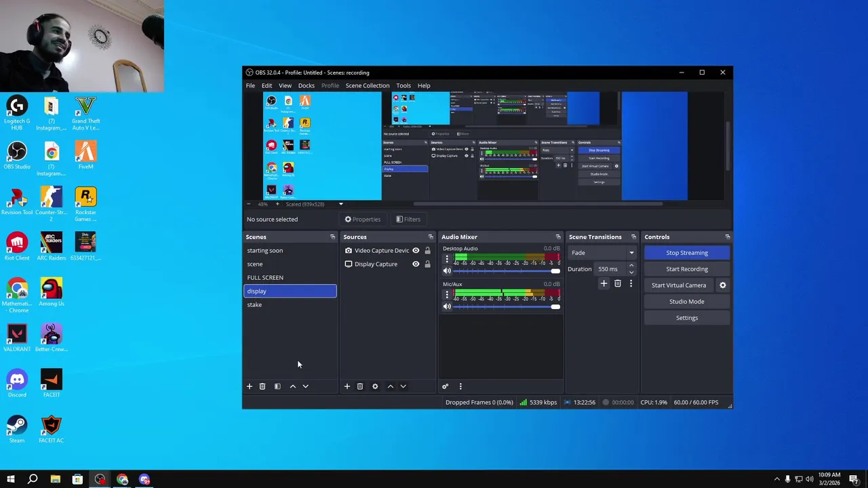This screenshot has height=488, width=868.
Task: Add a scene transition with plus icon
Action: (x=604, y=283)
